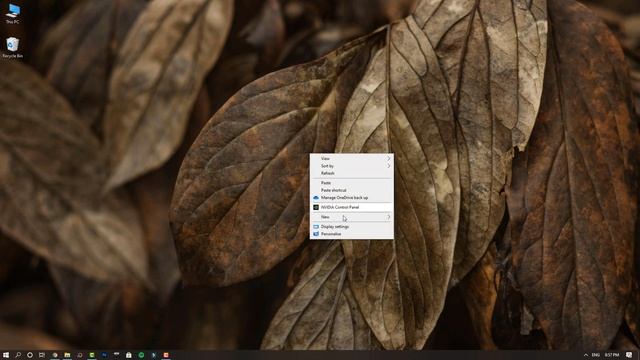Open File Explorer from the taskbar

67,355
